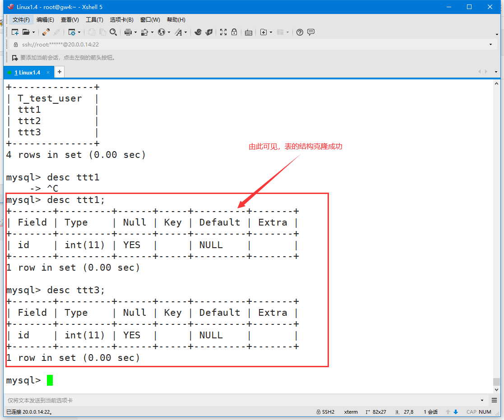Screen dimensions: 504x420
Task: Create a new session with toolbar icon
Action: coord(15,32)
